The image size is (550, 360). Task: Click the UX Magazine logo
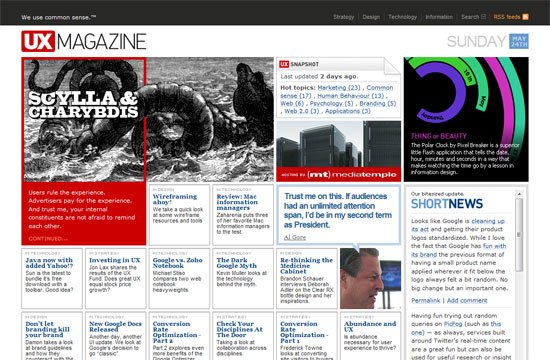83,41
